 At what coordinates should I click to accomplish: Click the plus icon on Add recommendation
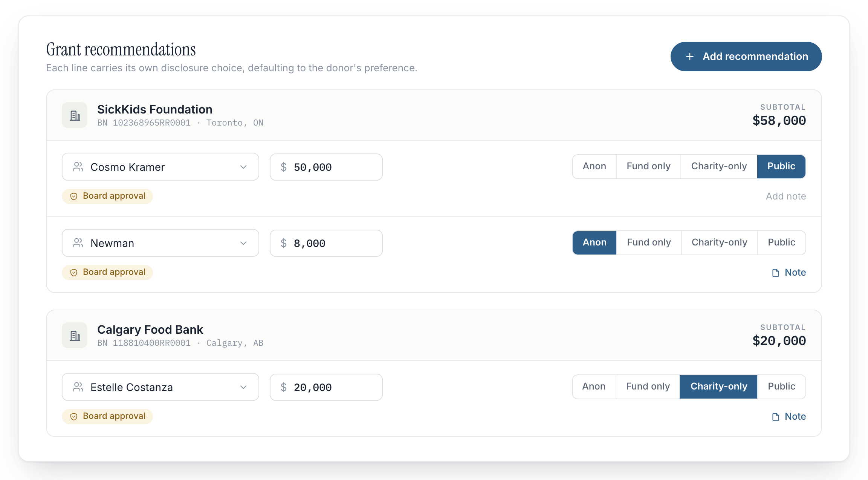690,57
